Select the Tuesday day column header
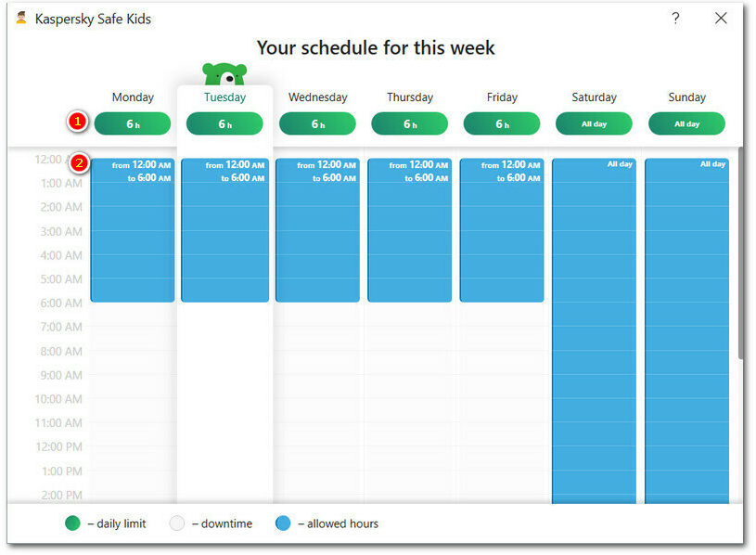Viewport: 756px width, 555px height. point(224,97)
